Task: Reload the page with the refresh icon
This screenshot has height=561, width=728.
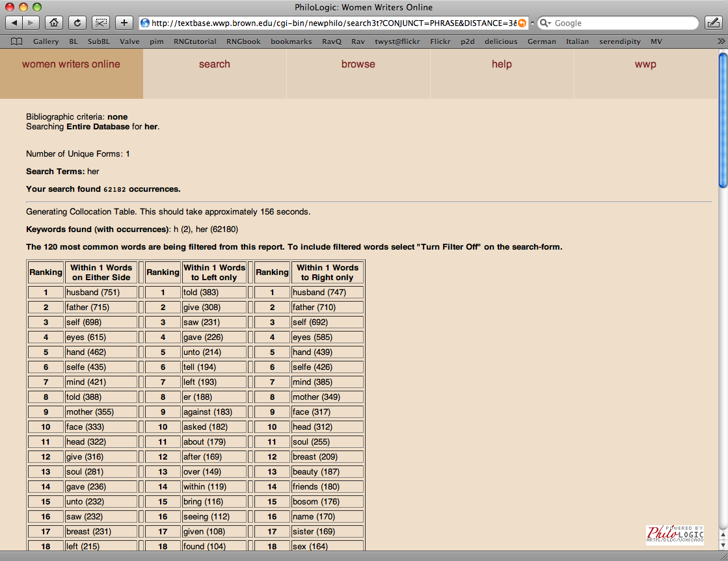Action: pyautogui.click(x=77, y=23)
